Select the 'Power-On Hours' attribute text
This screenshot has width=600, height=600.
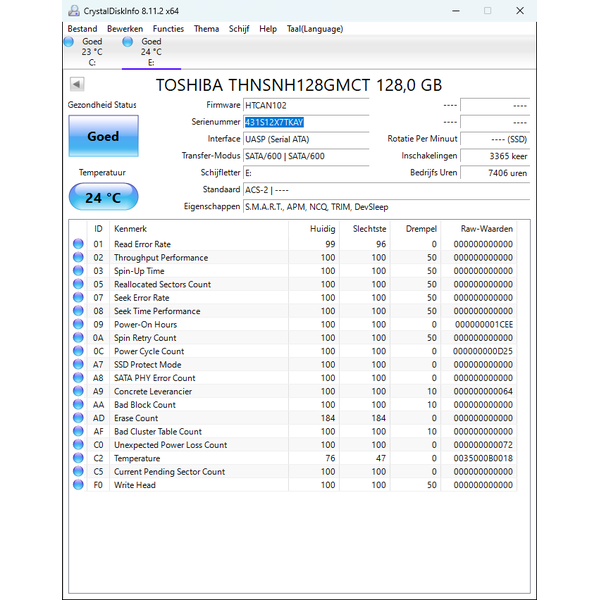click(145, 324)
